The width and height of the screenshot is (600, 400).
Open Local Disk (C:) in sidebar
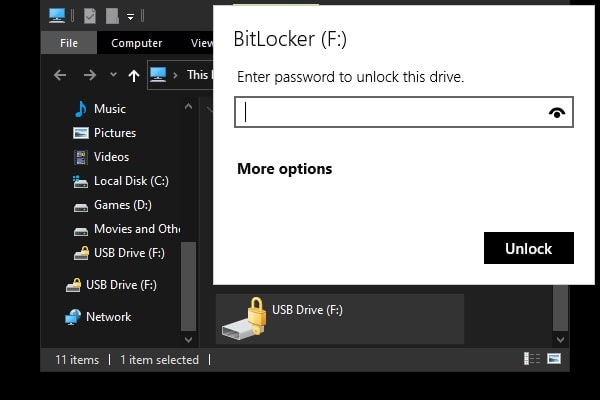(x=128, y=181)
